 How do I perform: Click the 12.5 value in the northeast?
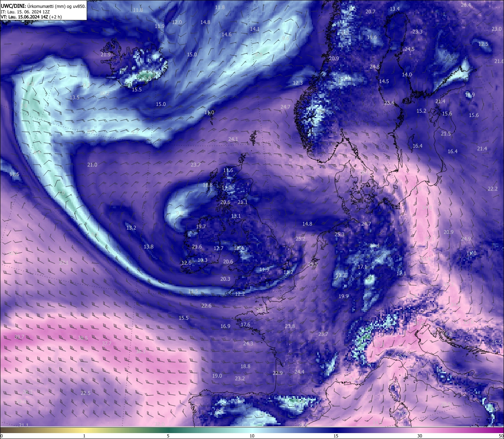coord(483,44)
